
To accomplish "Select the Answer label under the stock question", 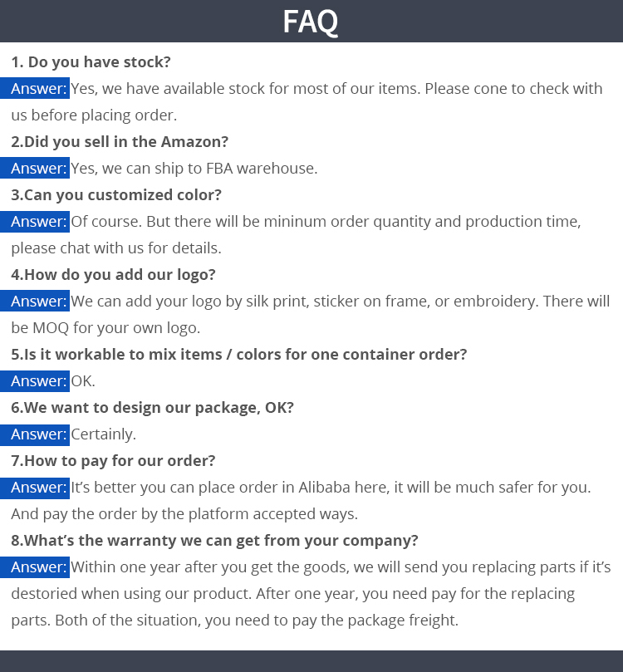I will tap(38, 89).
